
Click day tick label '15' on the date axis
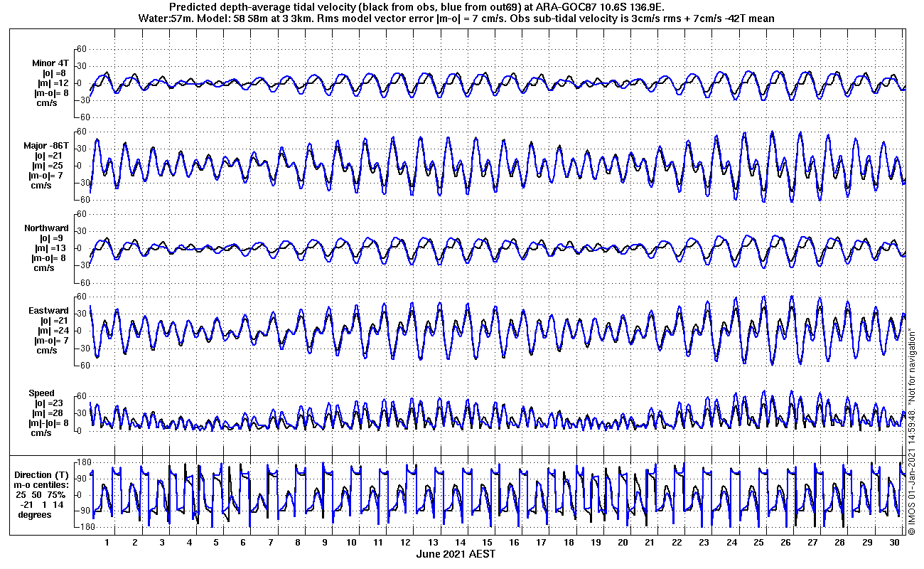[x=488, y=542]
